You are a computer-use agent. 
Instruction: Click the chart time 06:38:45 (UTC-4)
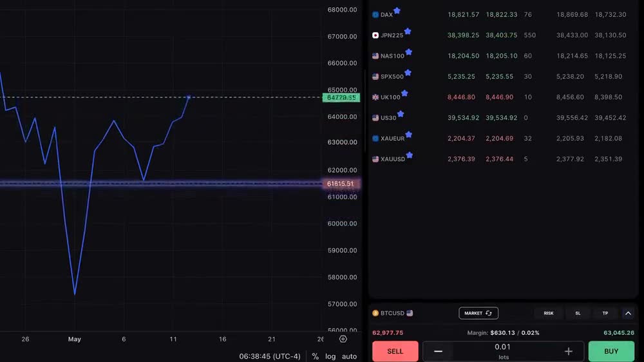(270, 356)
